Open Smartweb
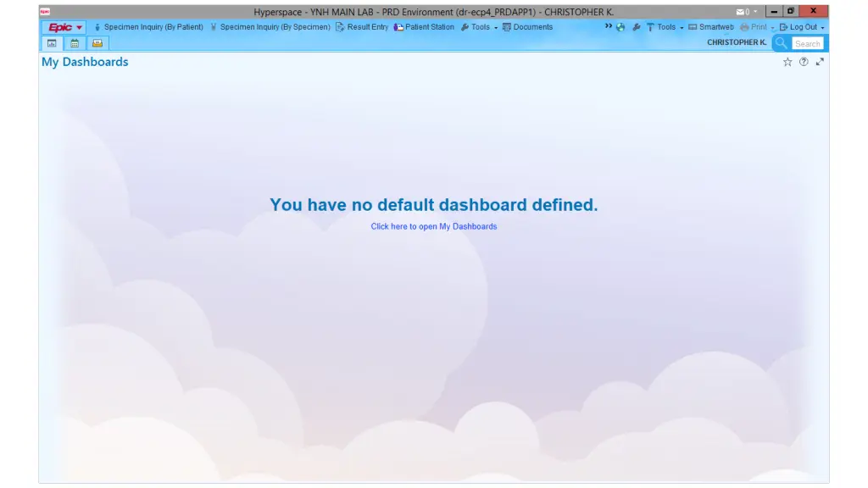 click(711, 27)
